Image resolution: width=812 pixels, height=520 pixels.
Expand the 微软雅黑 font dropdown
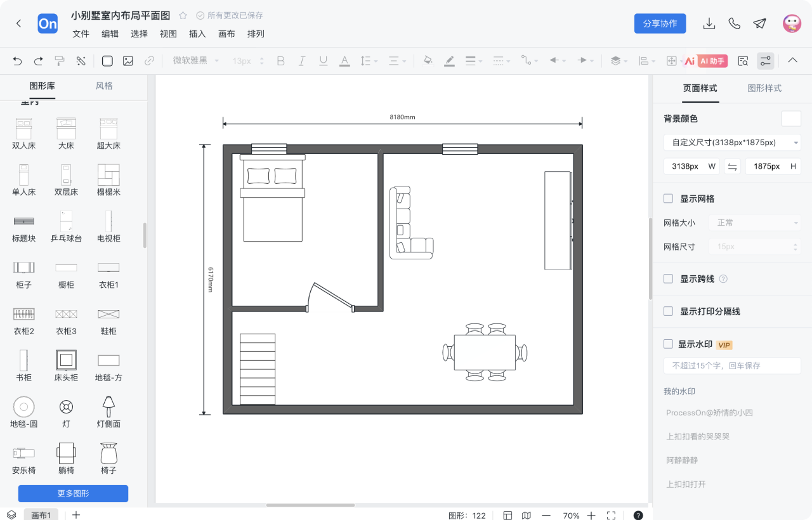195,61
